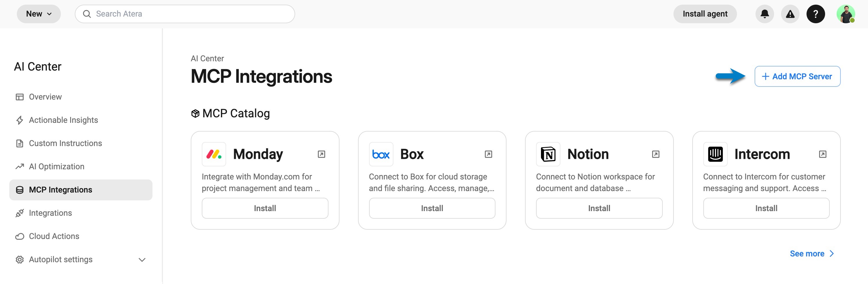This screenshot has height=284, width=868.
Task: Navigate to AI Optimization
Action: click(x=81, y=166)
